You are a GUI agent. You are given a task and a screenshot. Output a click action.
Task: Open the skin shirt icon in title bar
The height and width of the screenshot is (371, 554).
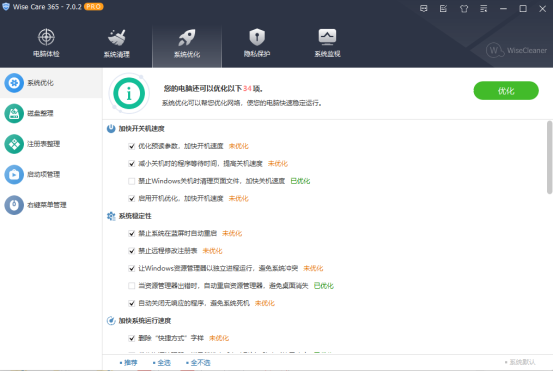pos(464,8)
